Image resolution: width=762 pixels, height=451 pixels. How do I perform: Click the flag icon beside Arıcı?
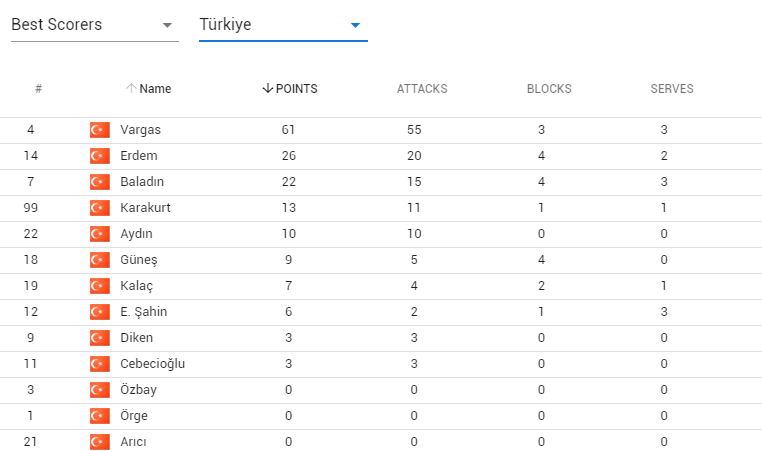point(99,442)
